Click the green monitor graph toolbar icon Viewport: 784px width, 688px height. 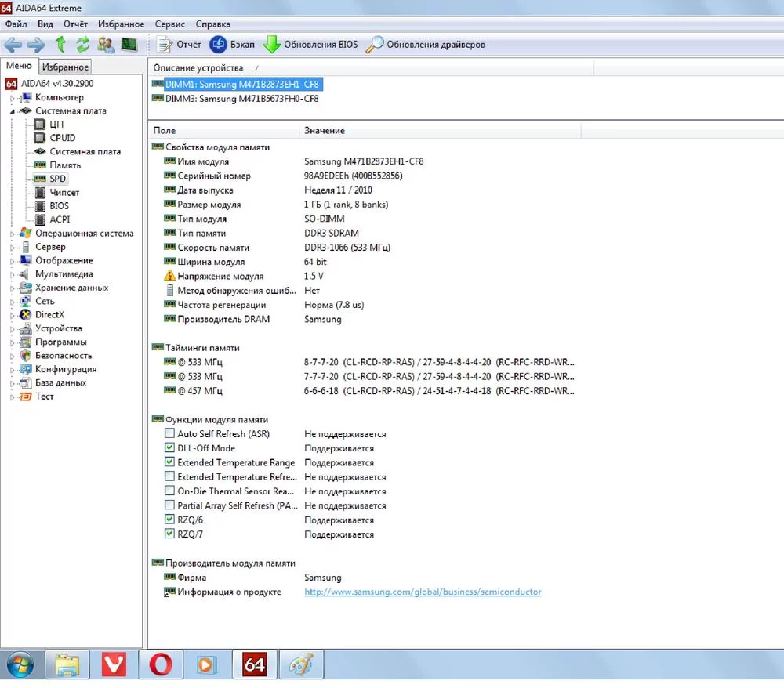click(x=129, y=45)
